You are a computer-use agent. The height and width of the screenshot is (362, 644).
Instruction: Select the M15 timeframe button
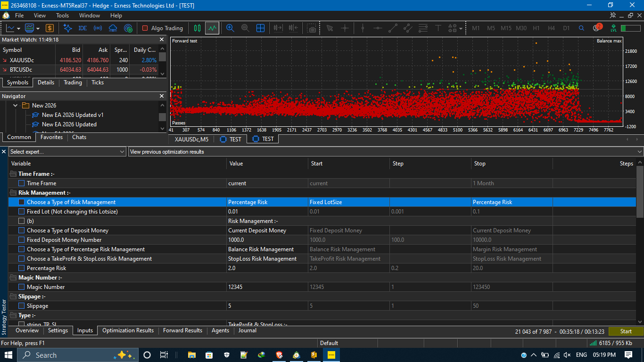[506, 28]
